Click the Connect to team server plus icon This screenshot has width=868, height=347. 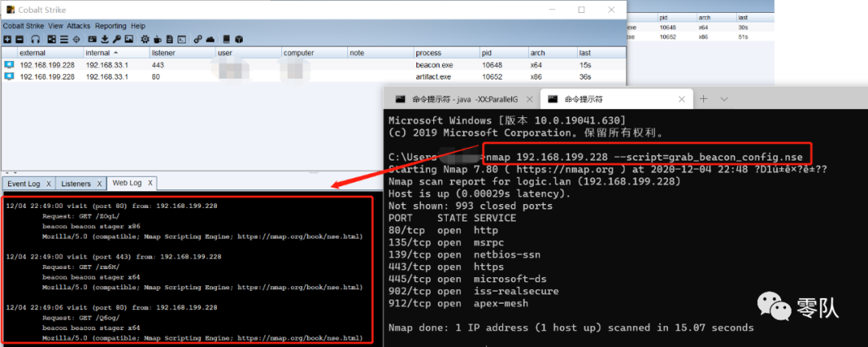pyautogui.click(x=7, y=39)
